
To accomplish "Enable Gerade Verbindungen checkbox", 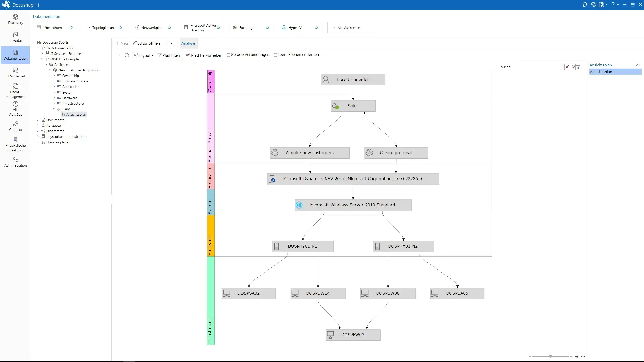I will click(228, 55).
